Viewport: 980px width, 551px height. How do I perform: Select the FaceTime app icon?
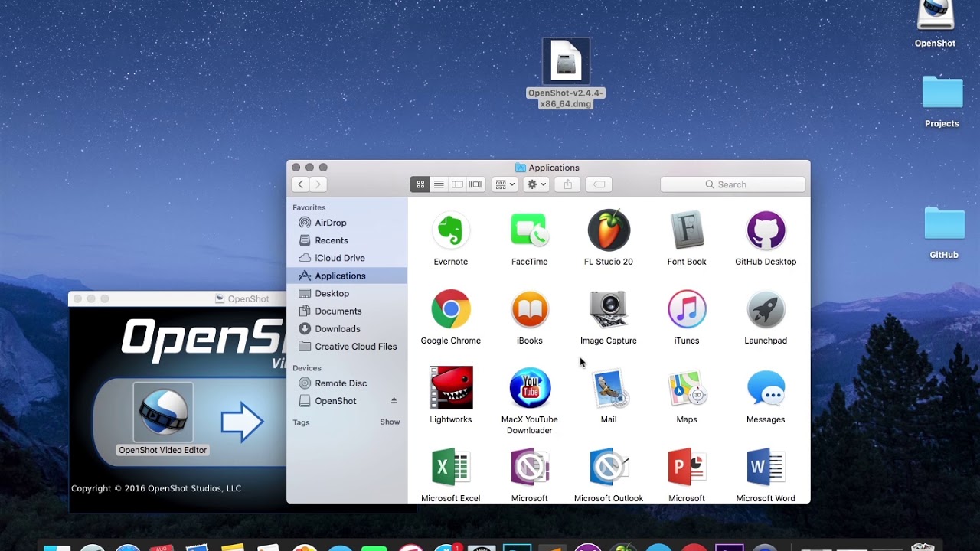529,230
